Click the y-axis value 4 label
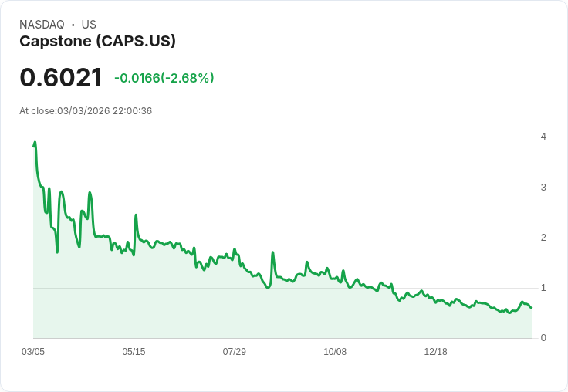The width and height of the screenshot is (568, 392). click(x=544, y=137)
